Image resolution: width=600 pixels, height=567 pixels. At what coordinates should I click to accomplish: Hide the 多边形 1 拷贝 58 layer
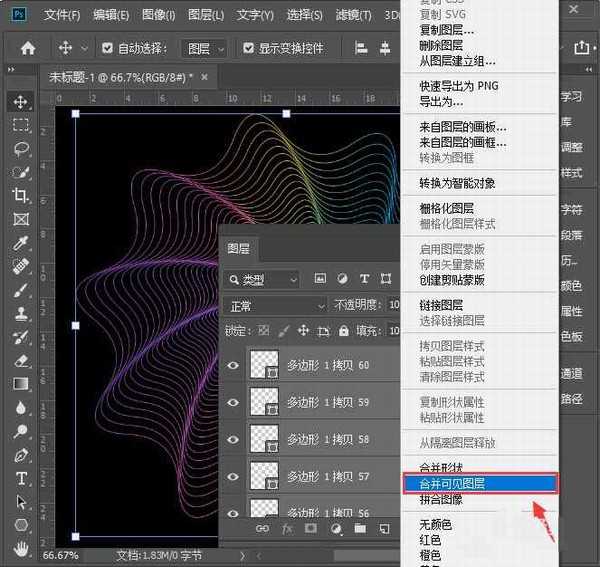(234, 439)
